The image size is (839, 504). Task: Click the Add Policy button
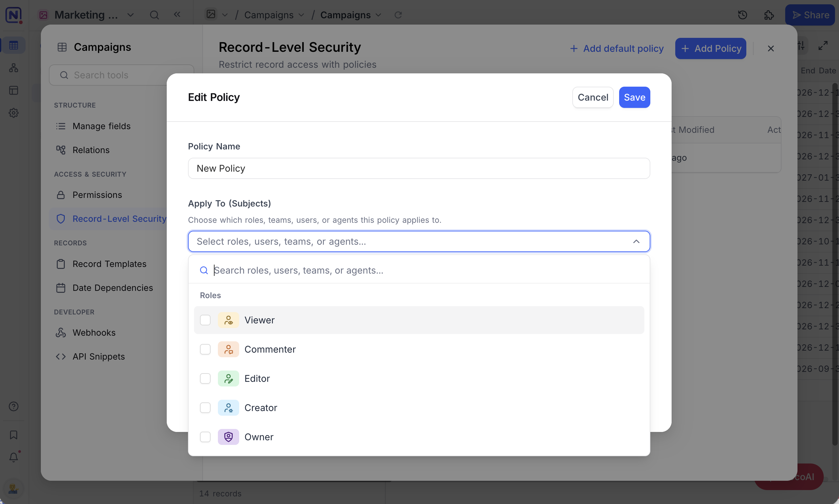point(710,48)
